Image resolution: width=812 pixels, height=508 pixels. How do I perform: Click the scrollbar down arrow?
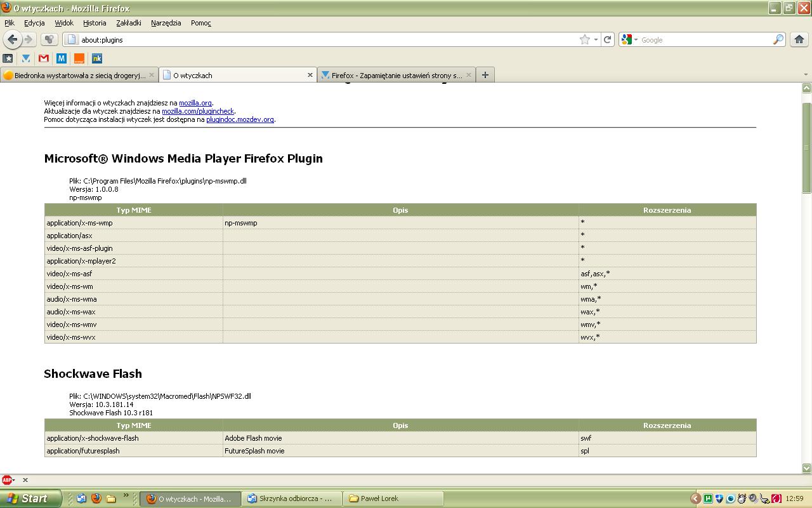tap(807, 468)
